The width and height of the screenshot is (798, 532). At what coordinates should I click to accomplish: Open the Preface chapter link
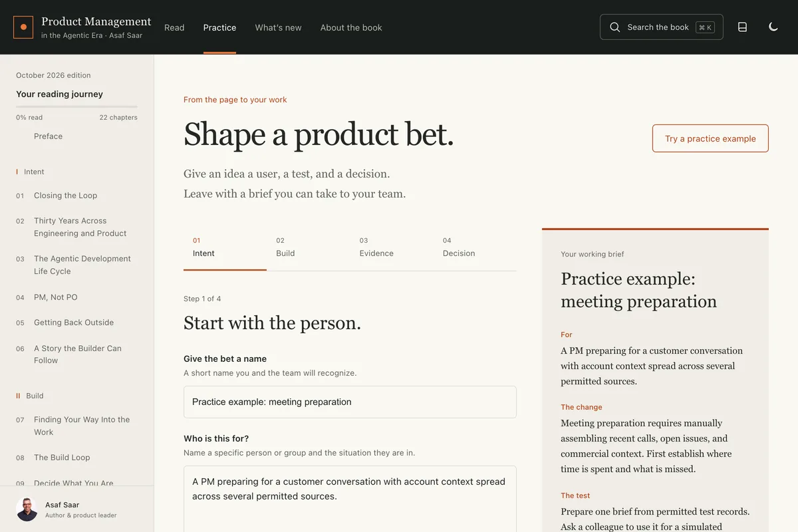coord(48,136)
